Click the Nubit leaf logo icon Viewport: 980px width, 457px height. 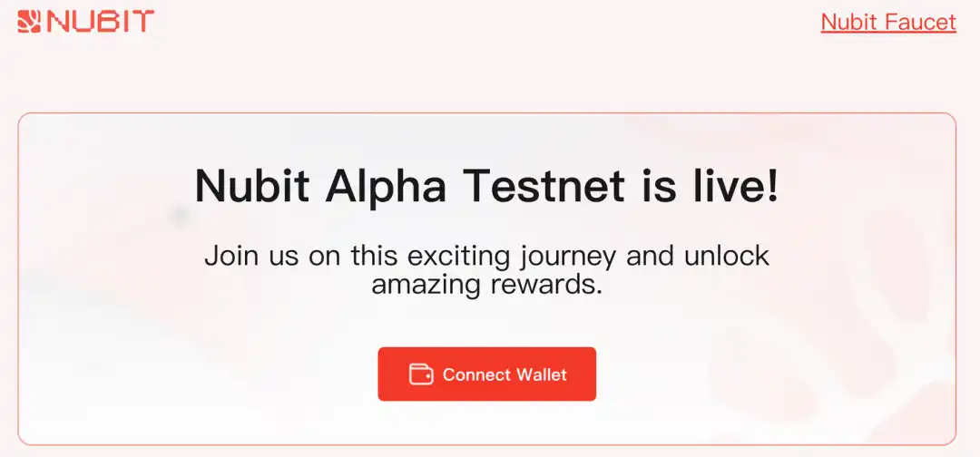point(29,21)
